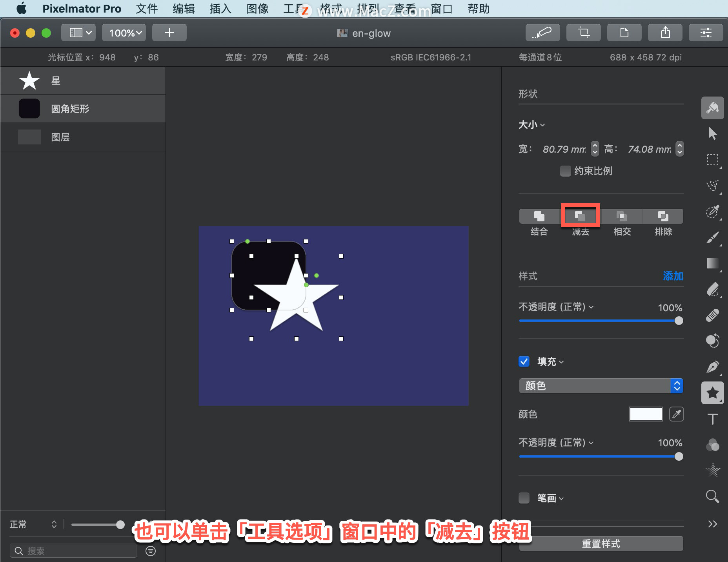
Task: Uncheck the Fill checkbox
Action: pos(524,361)
